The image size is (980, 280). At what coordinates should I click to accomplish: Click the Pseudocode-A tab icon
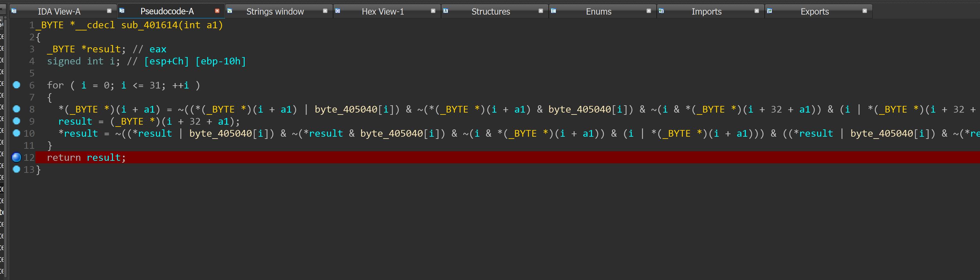tap(122, 11)
